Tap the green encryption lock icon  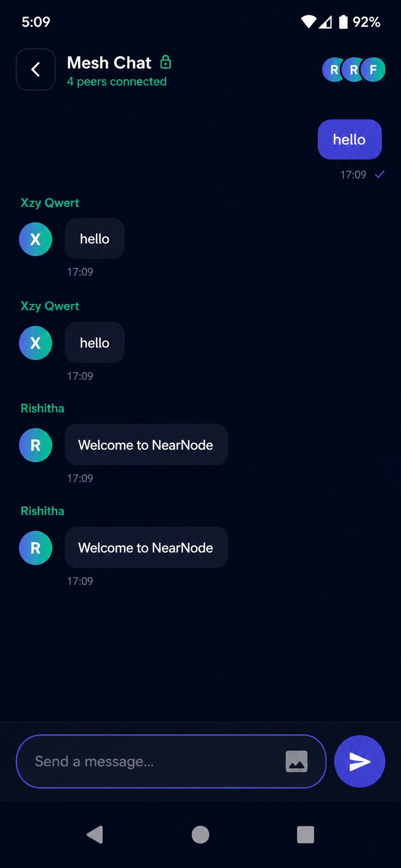[x=166, y=62]
